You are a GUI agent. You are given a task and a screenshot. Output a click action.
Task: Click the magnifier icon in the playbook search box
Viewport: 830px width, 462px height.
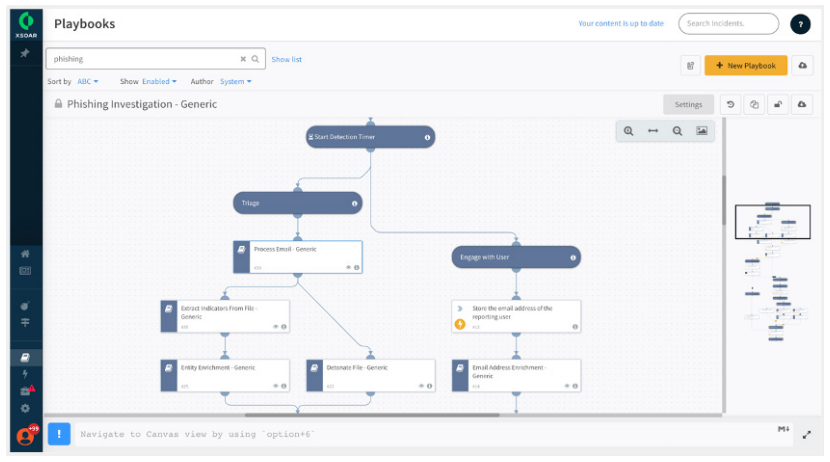click(255, 59)
